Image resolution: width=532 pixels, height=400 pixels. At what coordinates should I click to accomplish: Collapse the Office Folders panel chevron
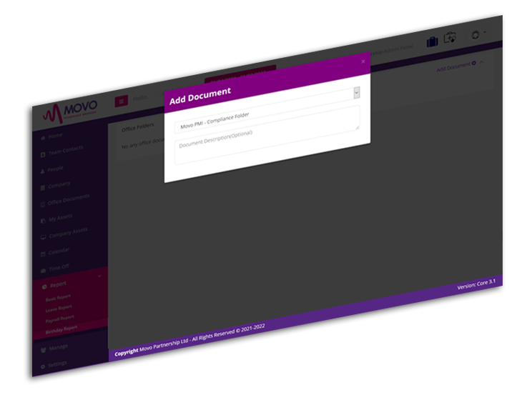(481, 62)
